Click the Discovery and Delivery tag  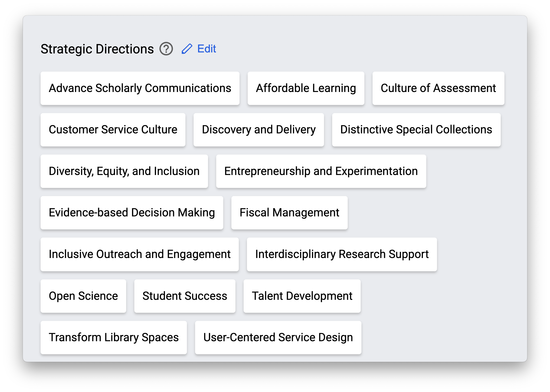coord(259,130)
